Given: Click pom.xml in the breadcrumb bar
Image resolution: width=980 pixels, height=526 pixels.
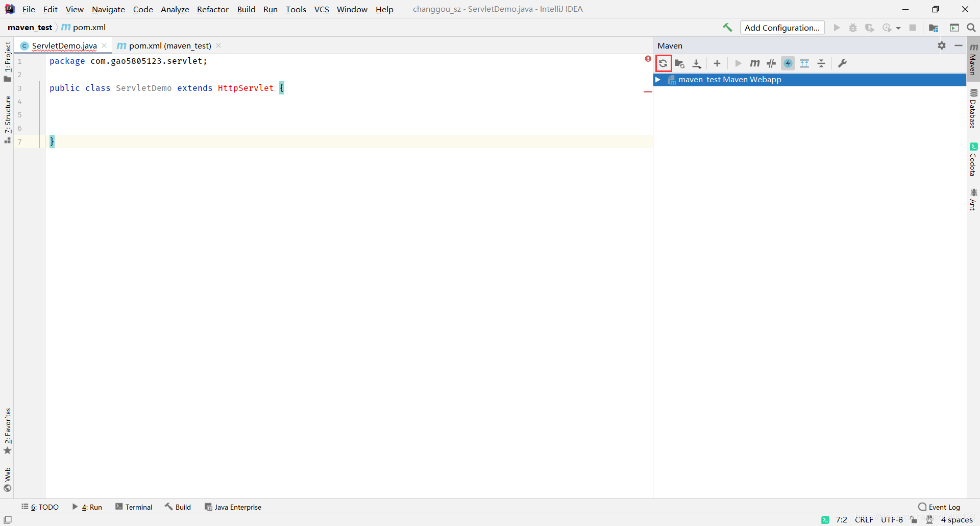Looking at the screenshot, I should point(84,27).
